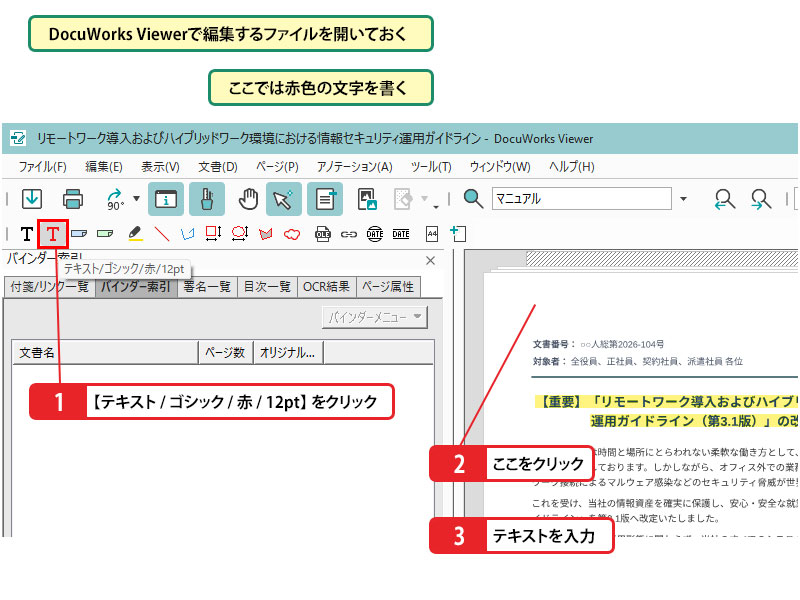Open dropdown next to the eraser icon
This screenshot has width=800, height=600.
click(424, 198)
